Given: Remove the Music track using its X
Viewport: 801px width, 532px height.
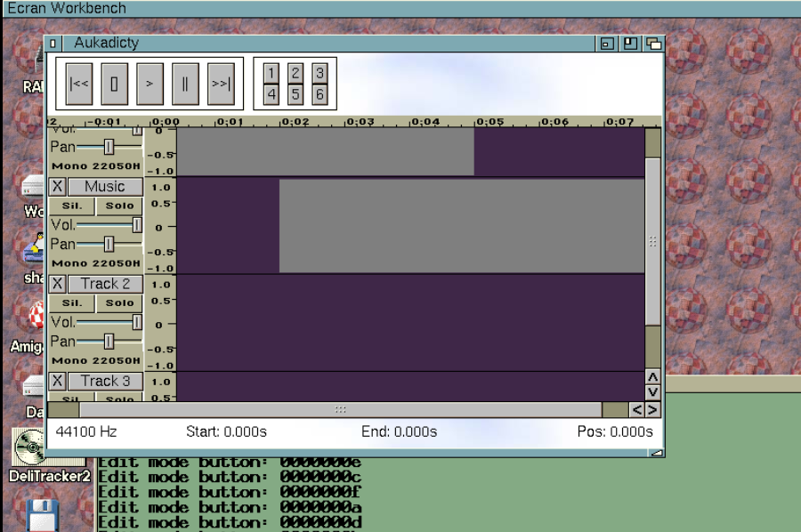Looking at the screenshot, I should 57,187.
